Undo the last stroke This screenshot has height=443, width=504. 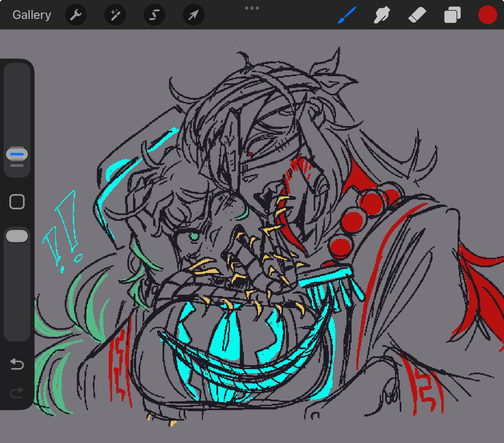(x=17, y=364)
